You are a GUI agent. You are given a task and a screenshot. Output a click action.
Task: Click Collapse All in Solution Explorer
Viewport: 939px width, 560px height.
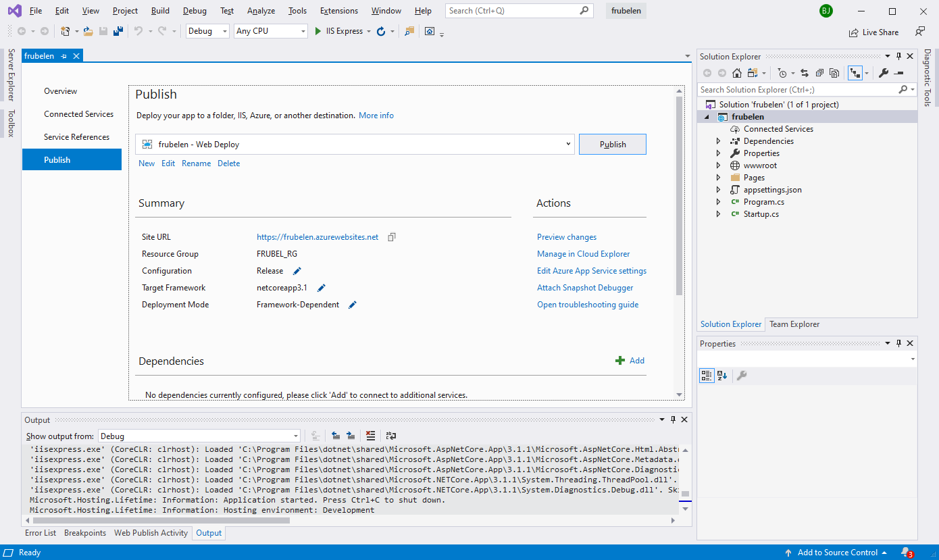819,73
